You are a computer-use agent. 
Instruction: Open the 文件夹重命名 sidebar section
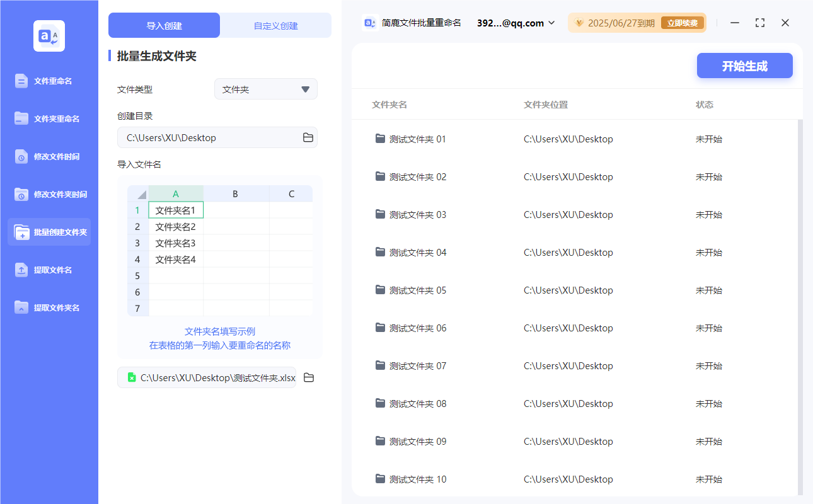point(49,119)
